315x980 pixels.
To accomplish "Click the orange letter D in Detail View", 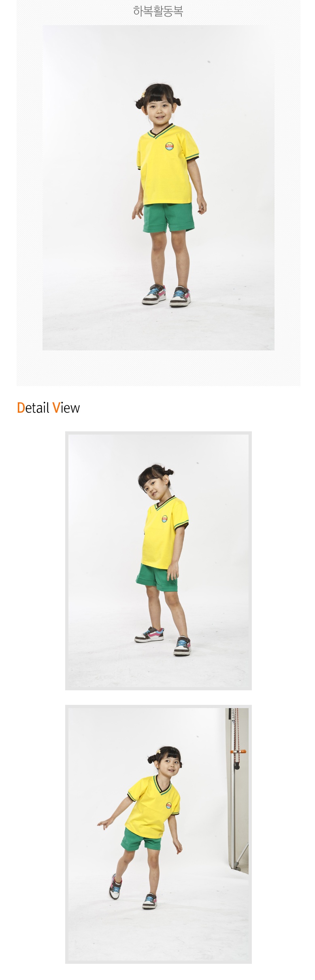I will [x=21, y=408].
